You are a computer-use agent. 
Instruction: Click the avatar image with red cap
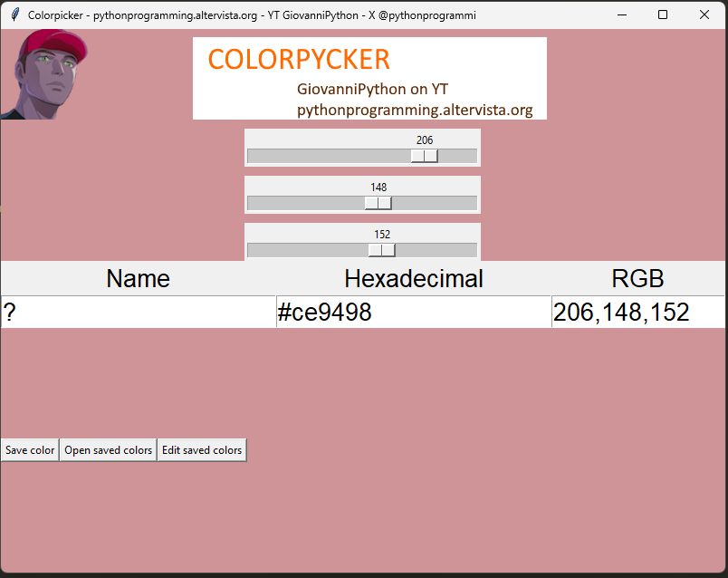44,74
